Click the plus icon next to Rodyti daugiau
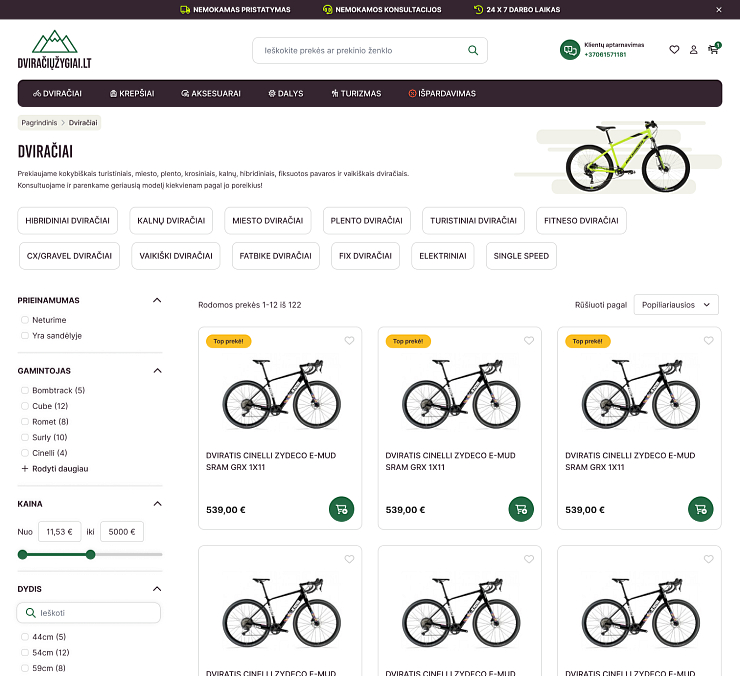This screenshot has width=740, height=676. click(x=25, y=469)
